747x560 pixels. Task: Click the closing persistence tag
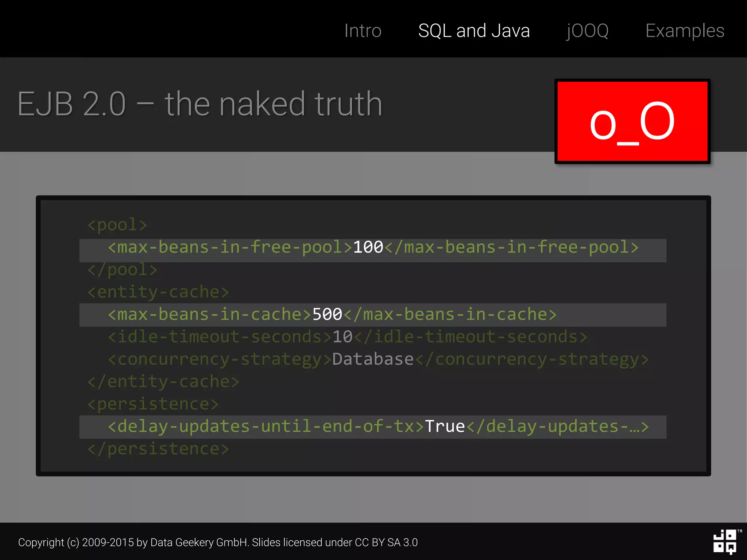point(158,449)
